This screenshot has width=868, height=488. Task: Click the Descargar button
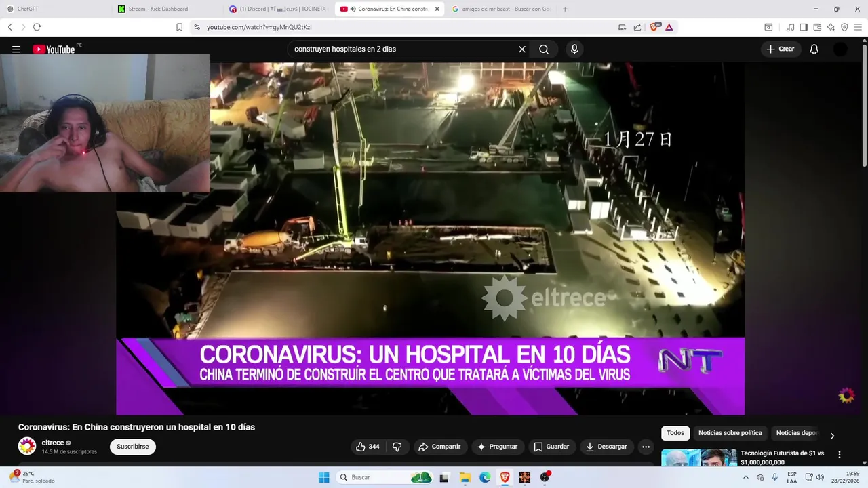(x=607, y=447)
